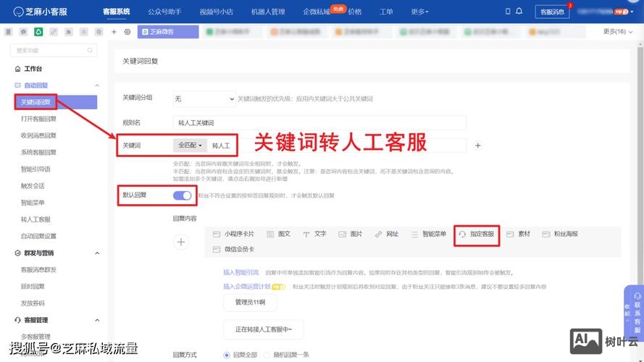Select the 随机回复一条 radio button
The width and height of the screenshot is (644, 362).
point(267,355)
